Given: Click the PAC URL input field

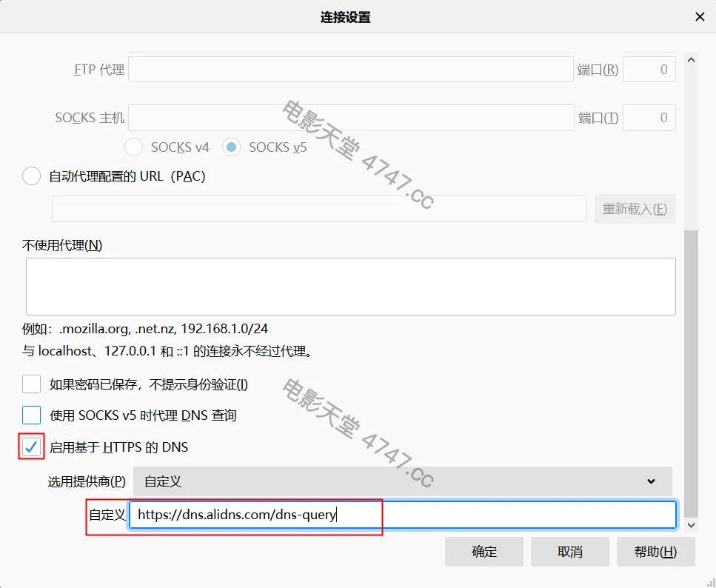Looking at the screenshot, I should tap(319, 209).
